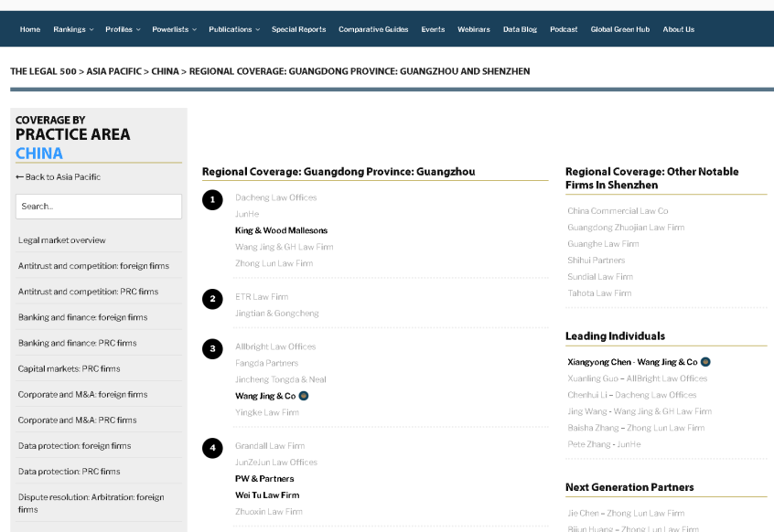The width and height of the screenshot is (774, 532).
Task: Open the Podcast page
Action: pyautogui.click(x=564, y=29)
